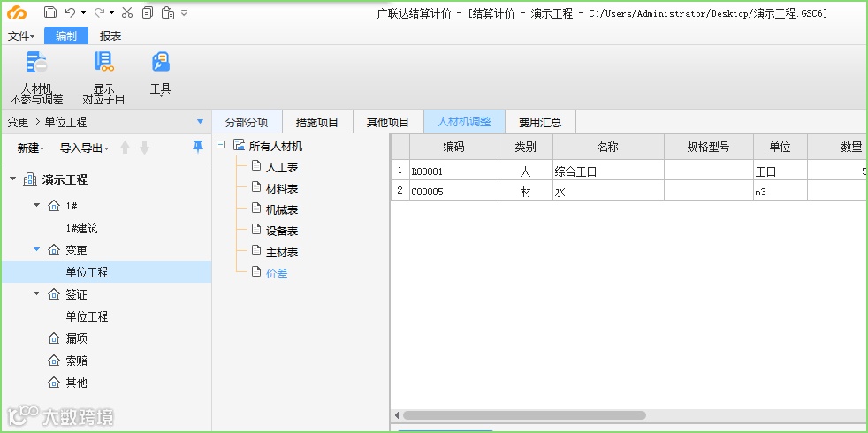Select the 漏项 tree node
868x433 pixels.
[x=76, y=338]
